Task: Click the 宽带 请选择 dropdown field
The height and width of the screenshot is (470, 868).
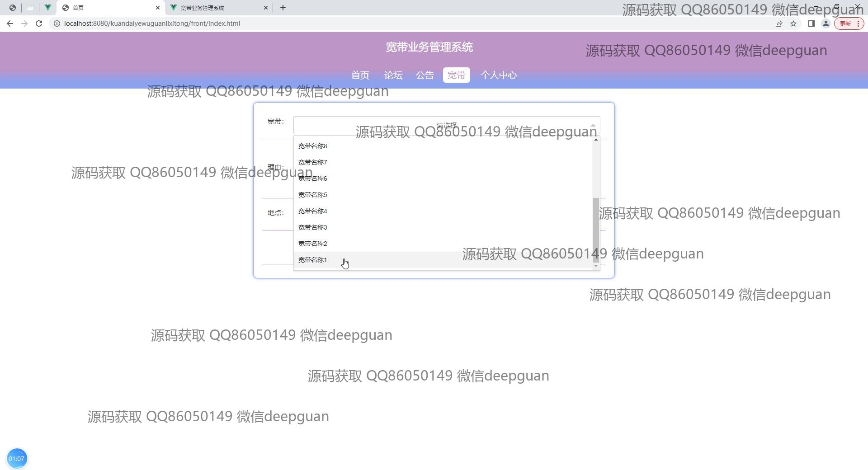Action: coord(447,125)
